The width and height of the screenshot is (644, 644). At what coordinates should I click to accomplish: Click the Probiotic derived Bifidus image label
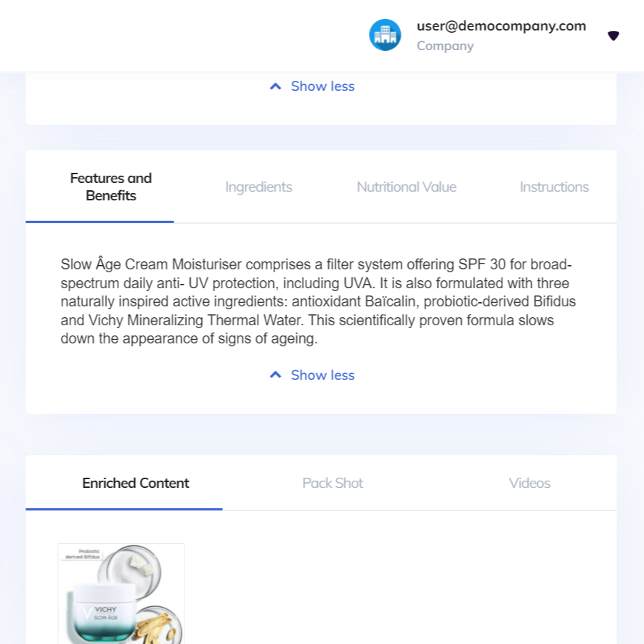click(x=81, y=554)
